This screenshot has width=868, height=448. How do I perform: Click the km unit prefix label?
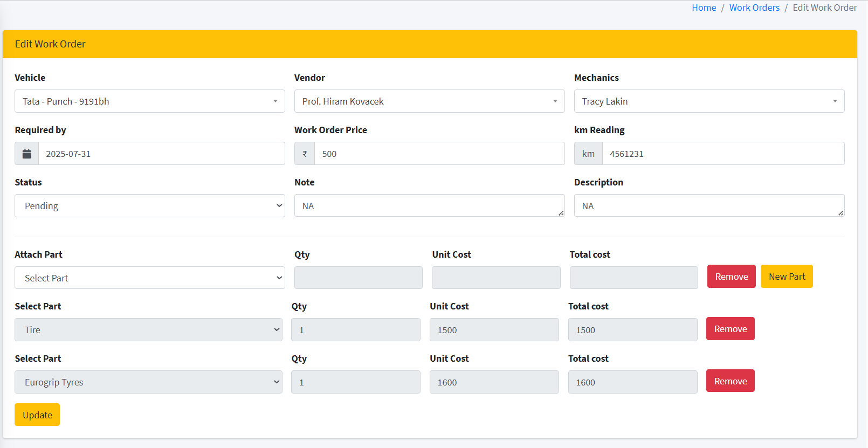click(x=588, y=154)
